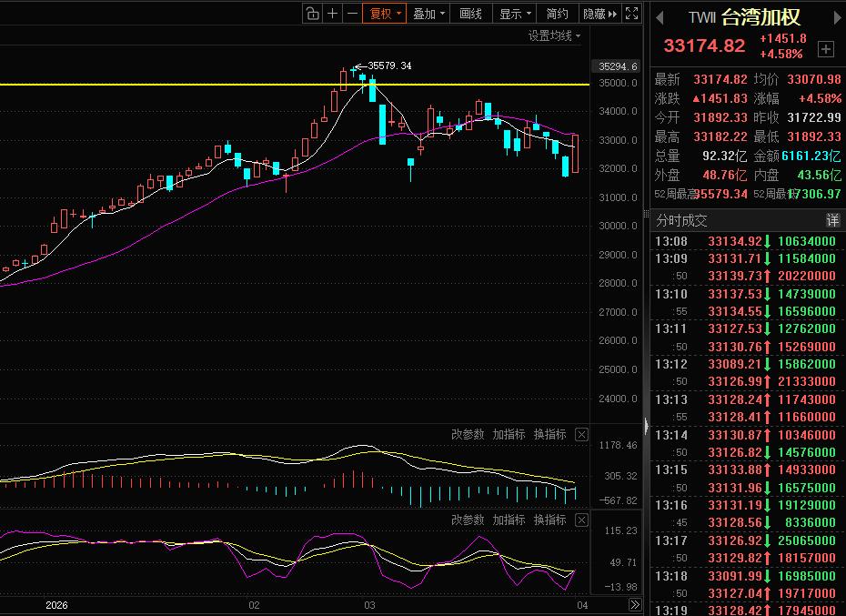846x616 pixels.
Task: Click the trade row priced 33091.99
Action: pos(748,576)
